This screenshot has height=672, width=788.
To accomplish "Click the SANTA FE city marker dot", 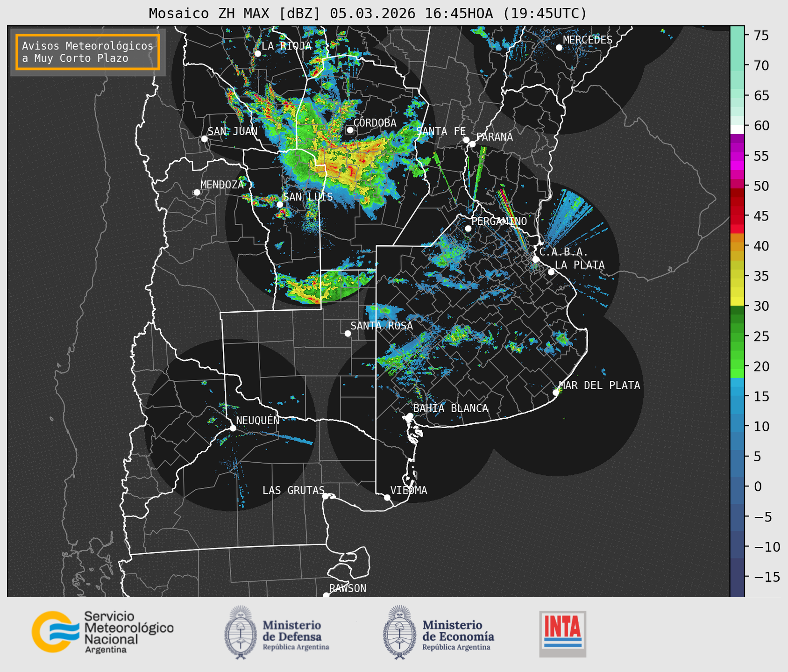I will point(466,140).
